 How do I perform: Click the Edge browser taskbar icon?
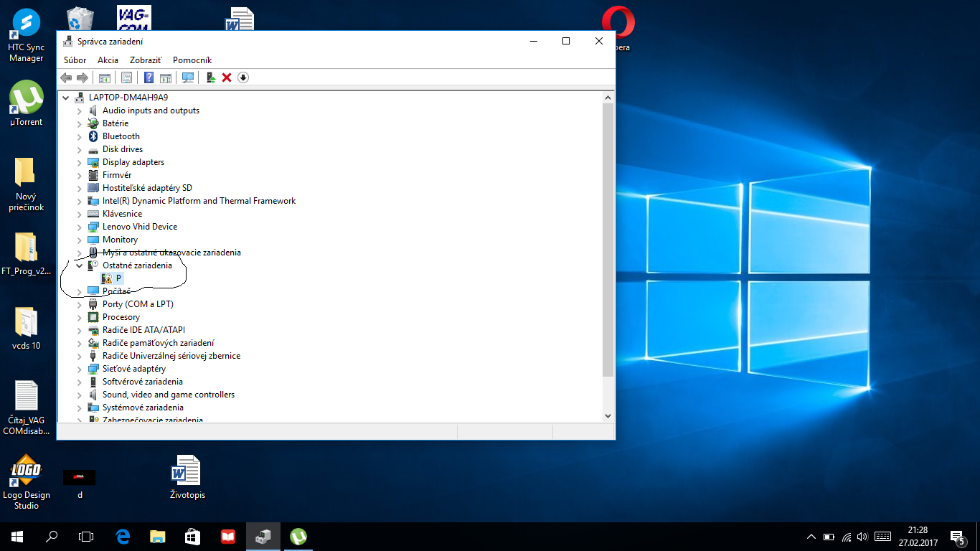click(123, 536)
